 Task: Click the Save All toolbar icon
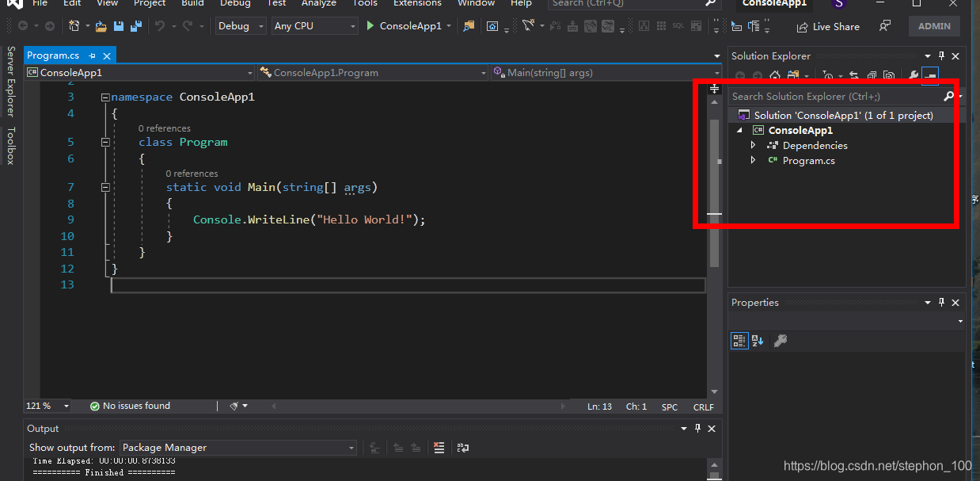coord(135,26)
